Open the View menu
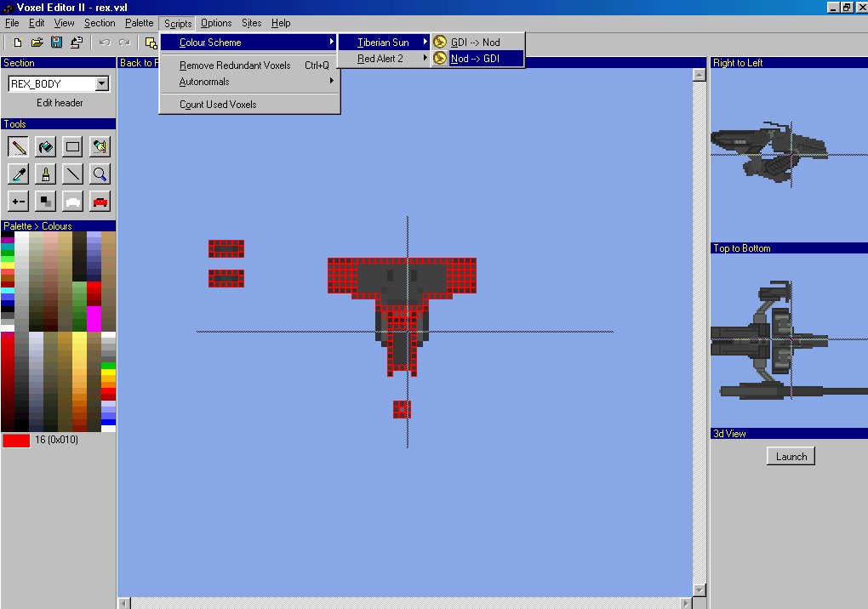 pos(64,23)
